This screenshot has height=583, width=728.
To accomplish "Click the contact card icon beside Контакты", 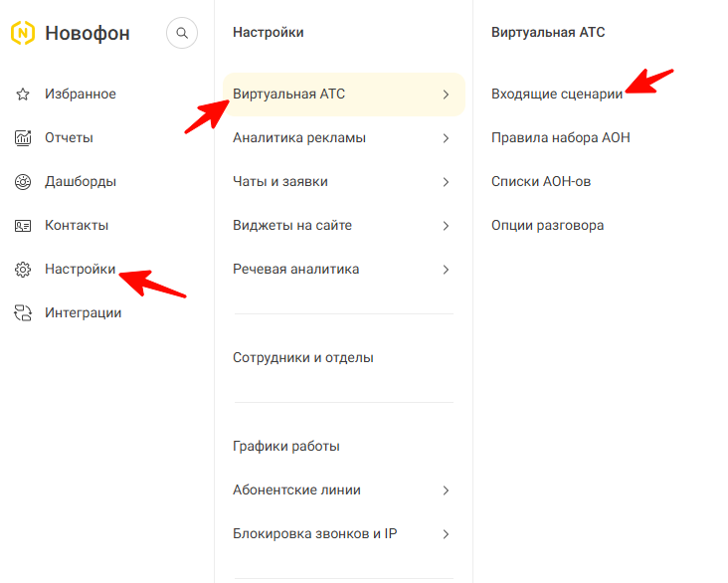I will pos(23,226).
